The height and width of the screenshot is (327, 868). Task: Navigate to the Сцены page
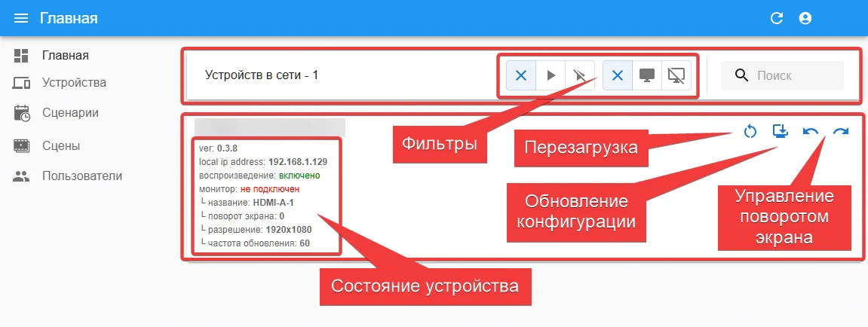(61, 145)
